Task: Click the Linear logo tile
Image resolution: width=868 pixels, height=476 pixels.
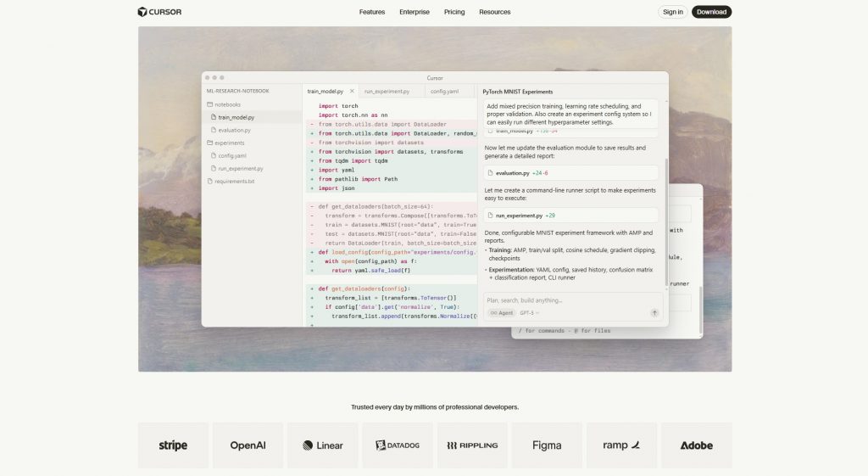Action: (x=323, y=445)
